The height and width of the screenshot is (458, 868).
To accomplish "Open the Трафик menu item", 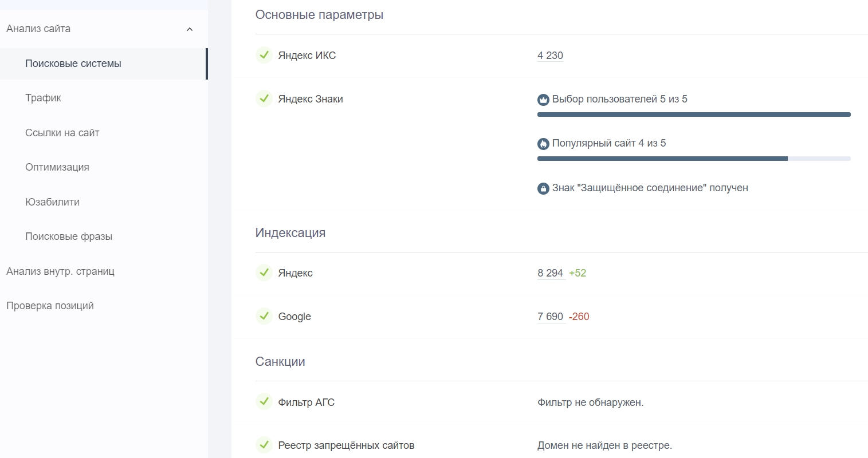I will click(x=43, y=98).
